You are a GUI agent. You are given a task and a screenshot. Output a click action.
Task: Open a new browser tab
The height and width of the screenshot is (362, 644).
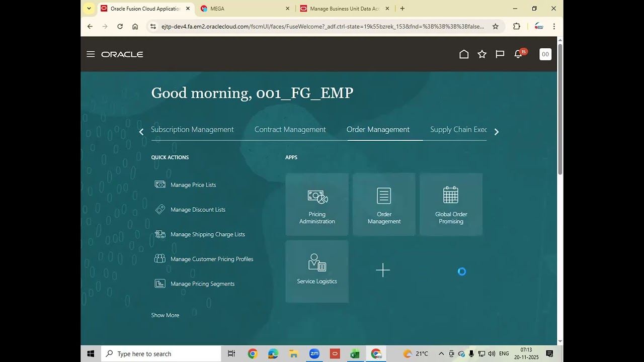402,9
